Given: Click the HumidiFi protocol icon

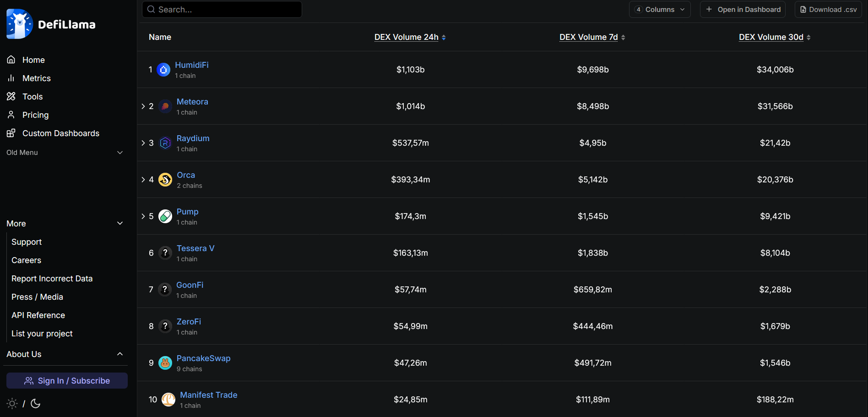Looking at the screenshot, I should coord(163,70).
